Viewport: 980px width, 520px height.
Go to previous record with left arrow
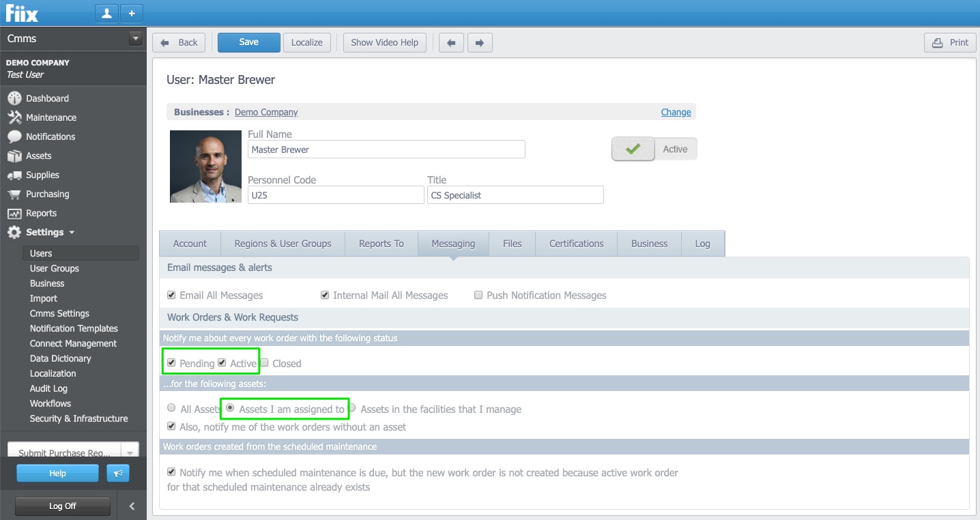click(x=450, y=42)
